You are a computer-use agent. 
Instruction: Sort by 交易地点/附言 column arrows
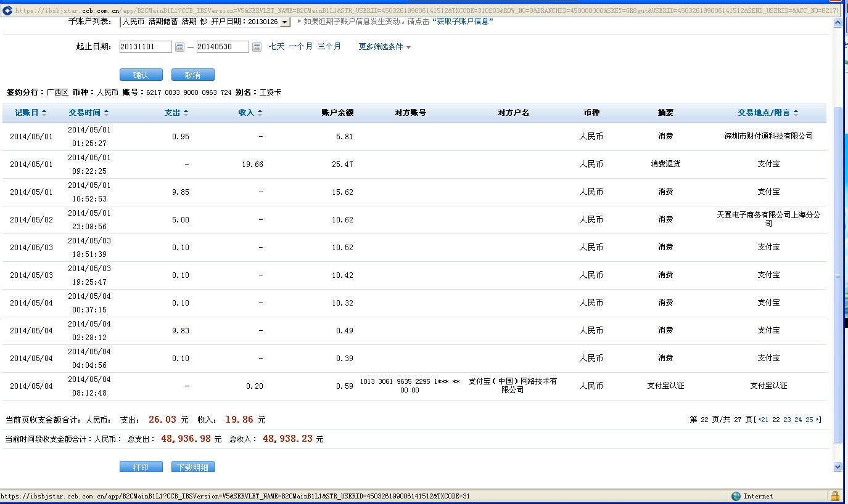[796, 113]
